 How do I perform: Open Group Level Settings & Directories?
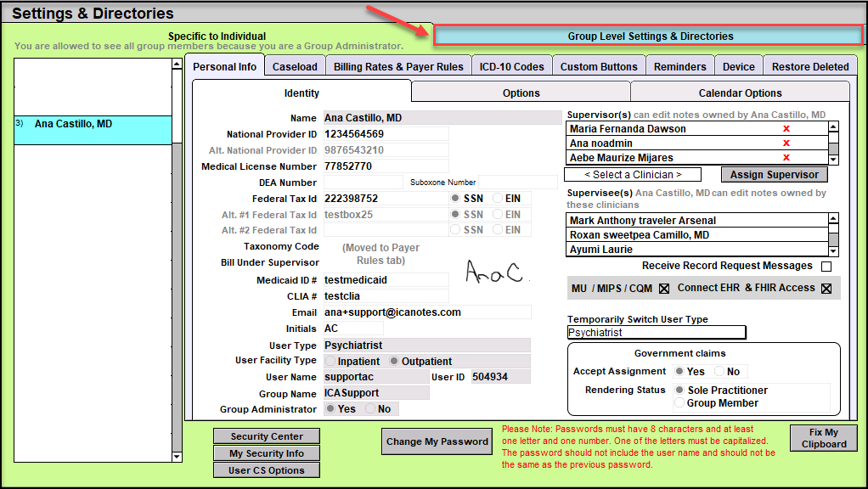tap(650, 37)
